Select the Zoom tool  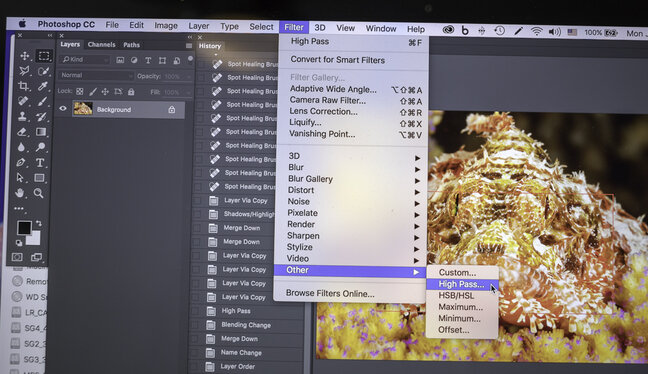pos(38,193)
